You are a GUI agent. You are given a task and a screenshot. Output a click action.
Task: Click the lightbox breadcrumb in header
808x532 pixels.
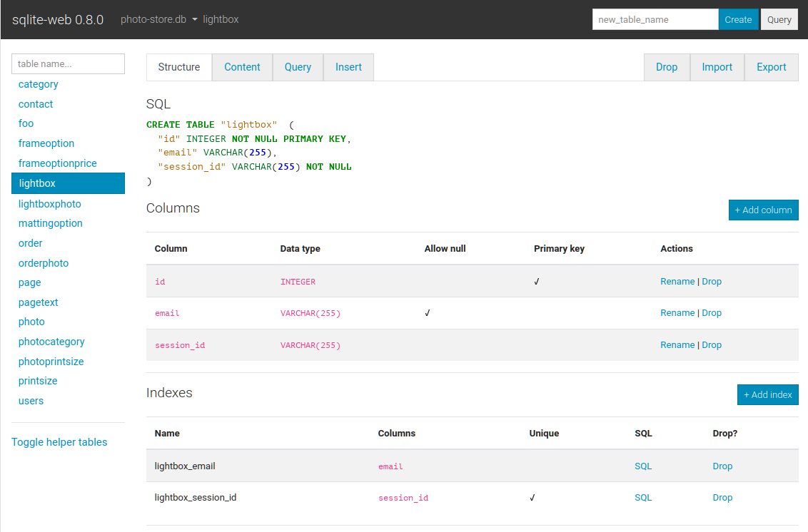coord(221,19)
